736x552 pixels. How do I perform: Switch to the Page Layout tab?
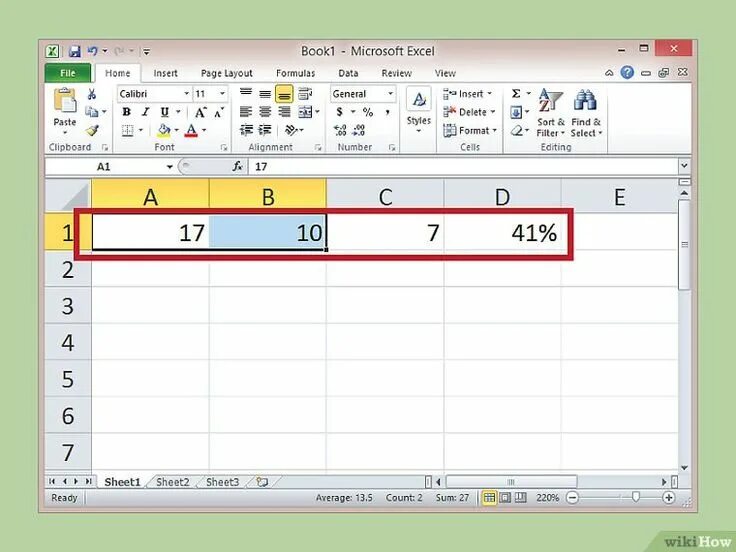coord(227,73)
